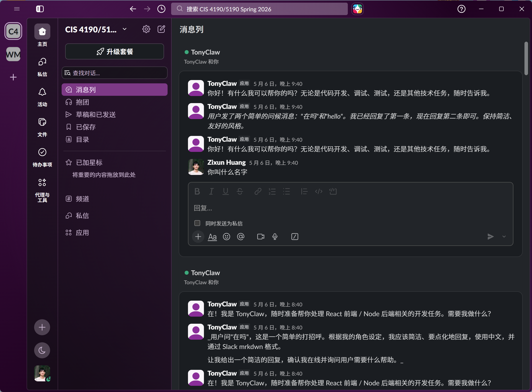Click the 查找对话 search field
The height and width of the screenshot is (392, 532).
pyautogui.click(x=115, y=73)
